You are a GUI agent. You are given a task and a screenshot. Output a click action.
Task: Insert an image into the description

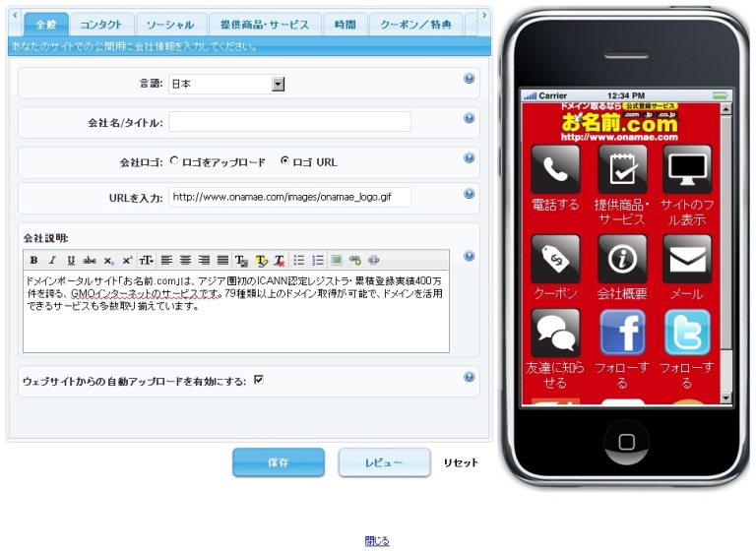click(x=337, y=261)
